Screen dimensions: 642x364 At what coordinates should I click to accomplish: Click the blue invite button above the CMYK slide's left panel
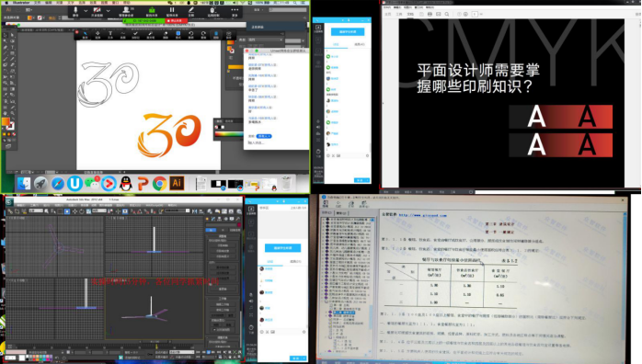(x=348, y=32)
